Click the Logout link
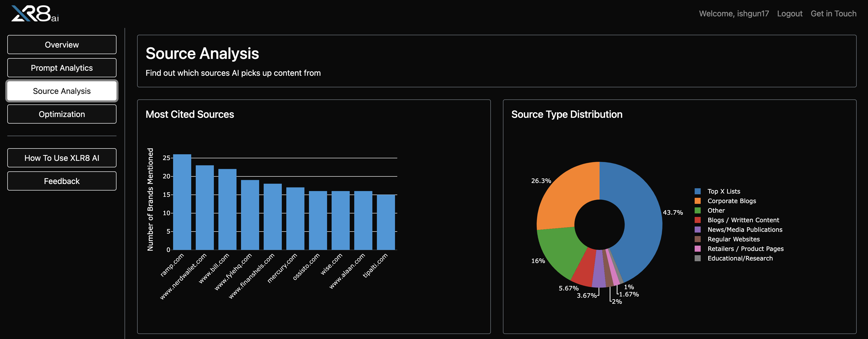The height and width of the screenshot is (339, 868). point(790,14)
